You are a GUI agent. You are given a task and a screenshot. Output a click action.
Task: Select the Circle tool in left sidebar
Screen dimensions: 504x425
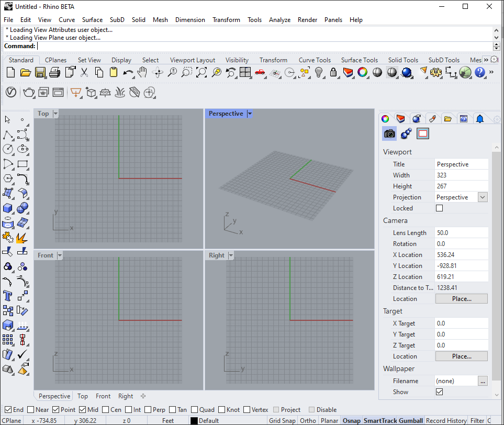[8, 149]
